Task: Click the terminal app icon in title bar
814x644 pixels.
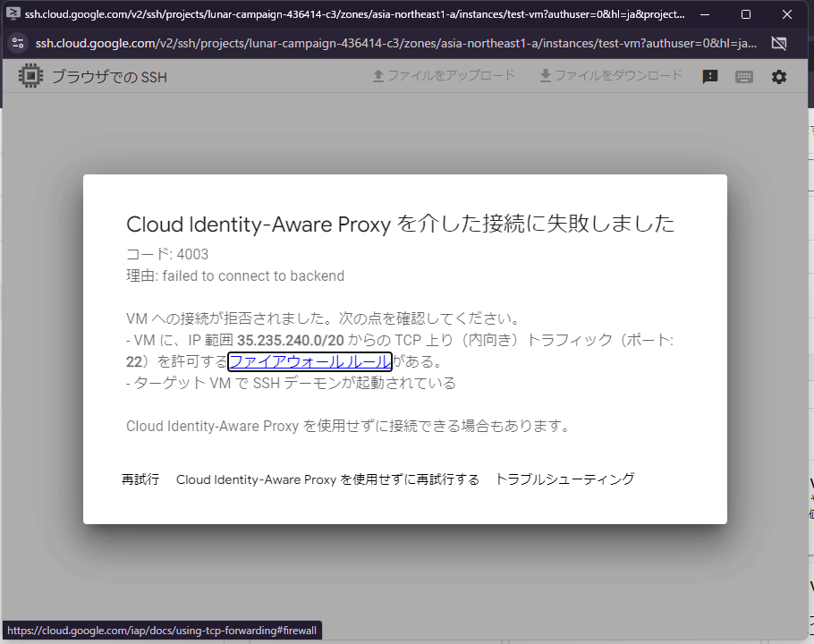Action: [x=13, y=13]
